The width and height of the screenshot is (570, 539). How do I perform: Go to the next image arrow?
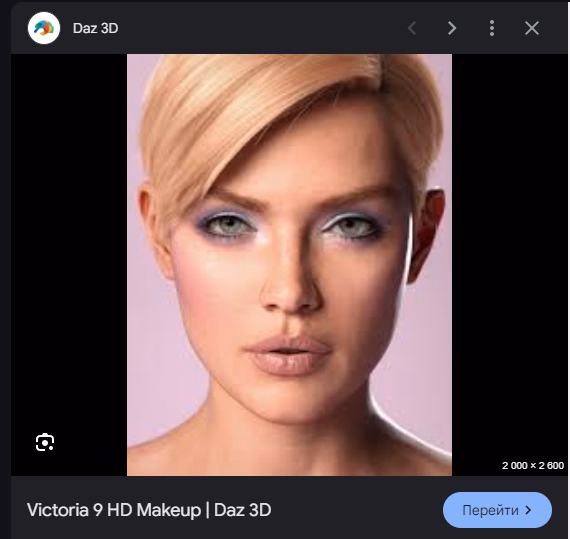(x=451, y=28)
